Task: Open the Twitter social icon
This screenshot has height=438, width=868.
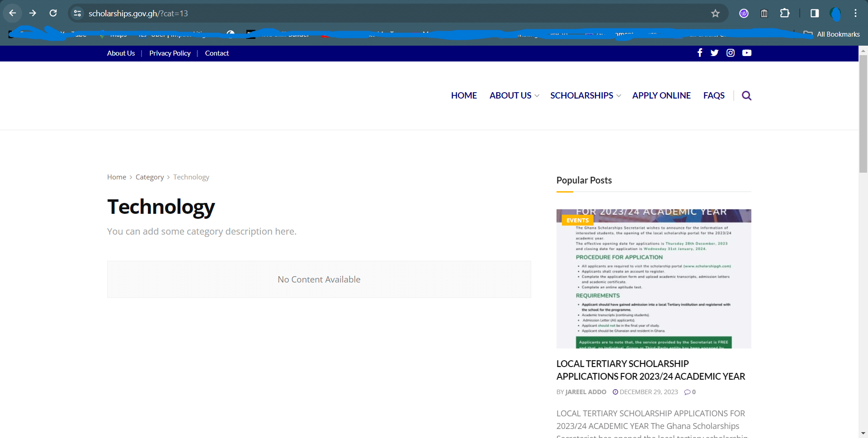Action: [714, 53]
